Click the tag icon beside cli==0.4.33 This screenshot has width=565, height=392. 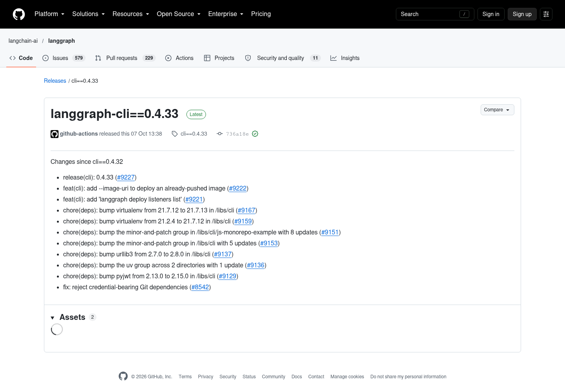(175, 134)
